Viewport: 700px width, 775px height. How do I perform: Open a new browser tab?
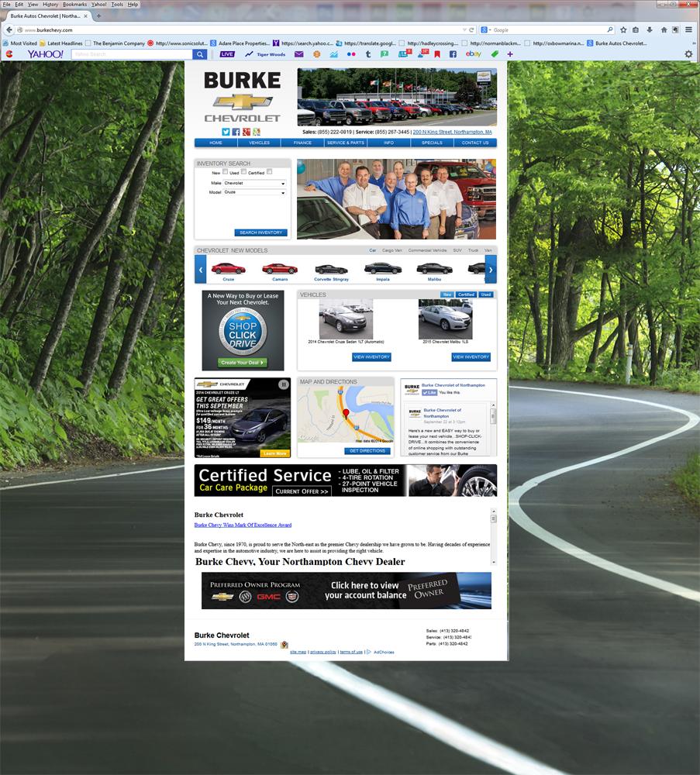click(x=98, y=15)
